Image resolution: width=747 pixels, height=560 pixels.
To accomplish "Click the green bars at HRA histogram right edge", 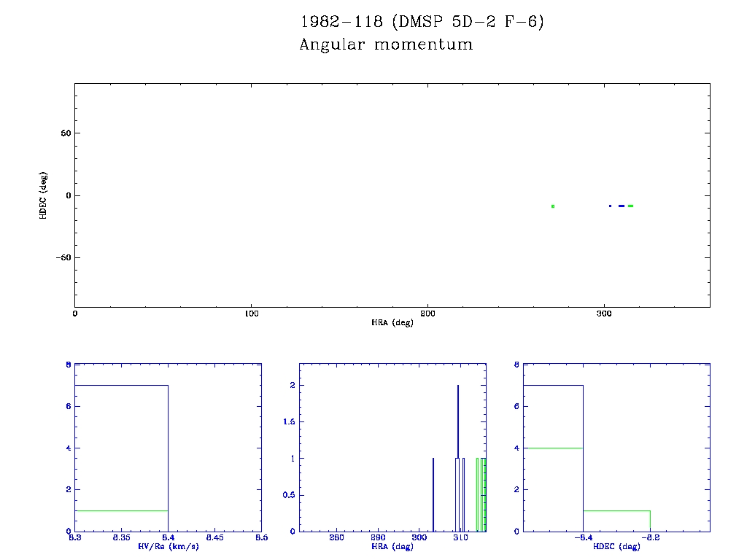I will pos(481,496).
